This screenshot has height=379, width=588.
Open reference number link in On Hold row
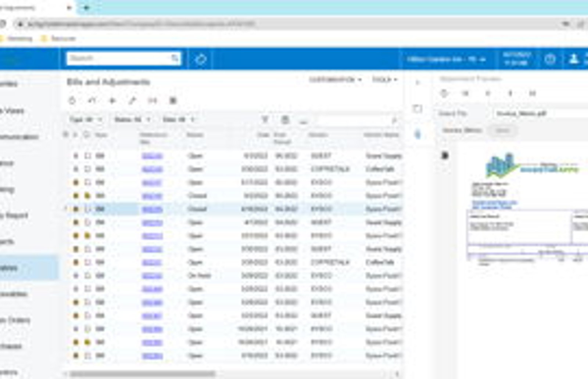pos(152,276)
